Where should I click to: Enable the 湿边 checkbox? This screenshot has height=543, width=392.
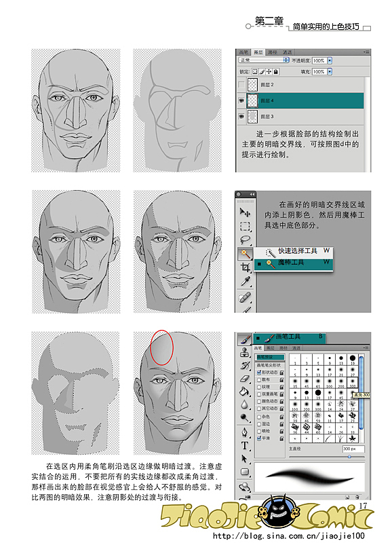click(x=259, y=424)
